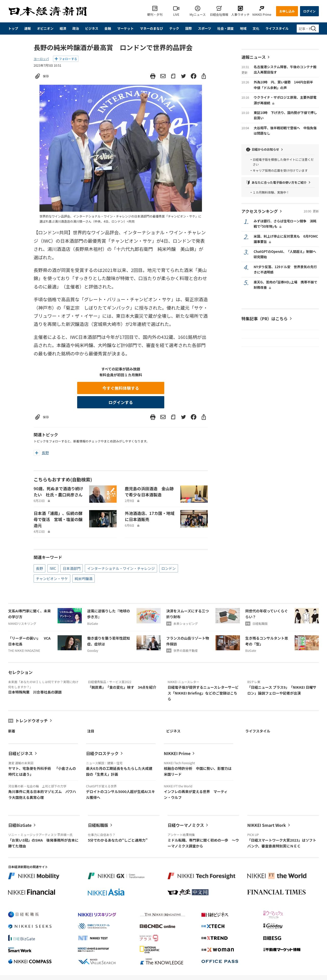Open the 外池酒造店 article thumbnail

point(194,519)
